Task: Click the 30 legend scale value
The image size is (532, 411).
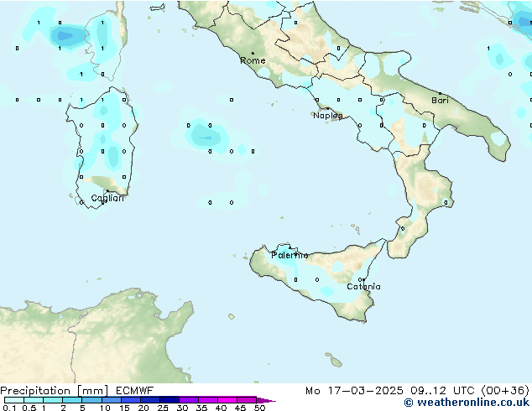Action: point(182,408)
